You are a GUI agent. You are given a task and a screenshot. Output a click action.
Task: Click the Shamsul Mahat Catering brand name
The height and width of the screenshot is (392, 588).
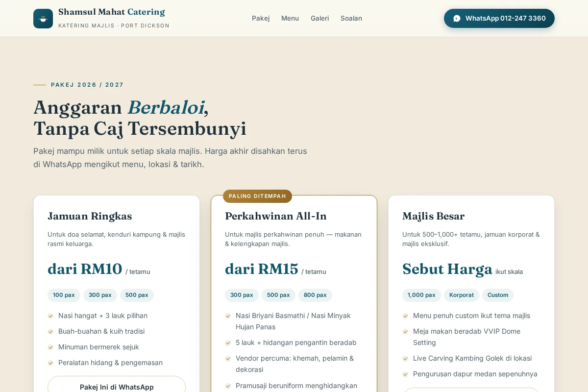point(112,12)
